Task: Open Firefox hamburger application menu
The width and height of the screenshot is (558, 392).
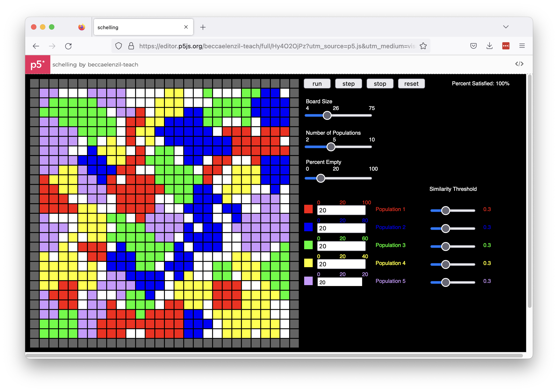Action: [522, 46]
